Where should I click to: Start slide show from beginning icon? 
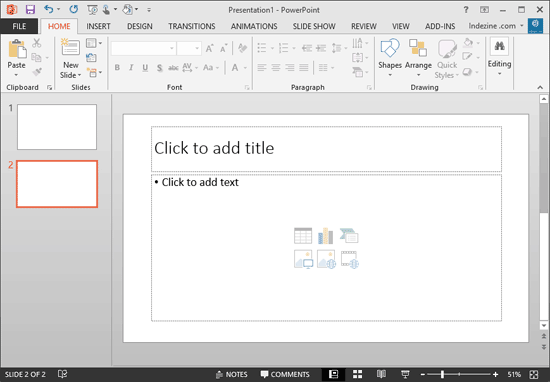point(92,10)
